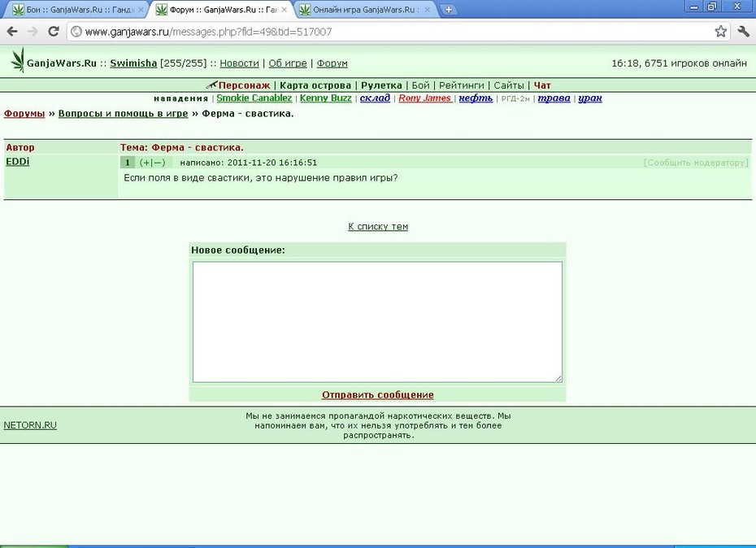
Task: Bookmark the page using the star icon
Action: click(720, 32)
